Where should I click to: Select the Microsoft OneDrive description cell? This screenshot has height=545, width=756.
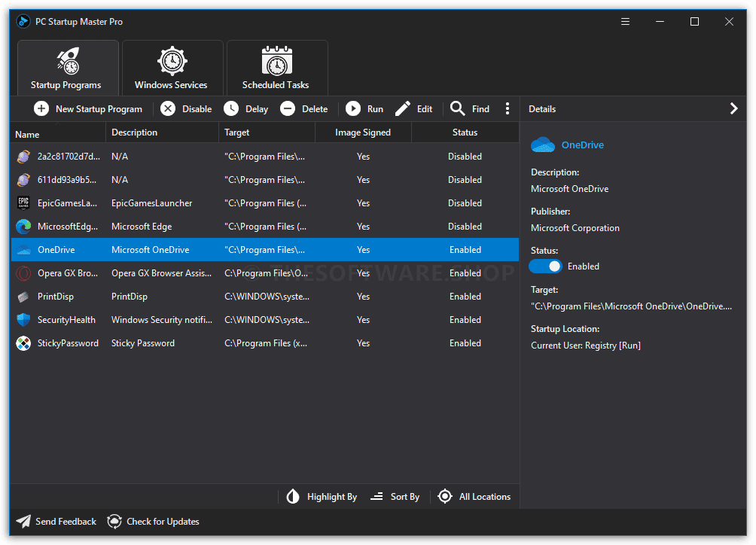151,250
